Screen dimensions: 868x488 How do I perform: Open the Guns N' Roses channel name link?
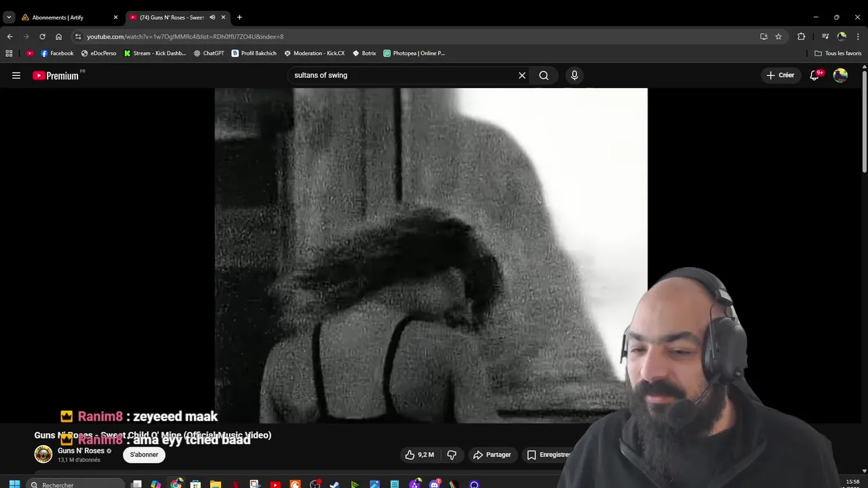(x=81, y=451)
